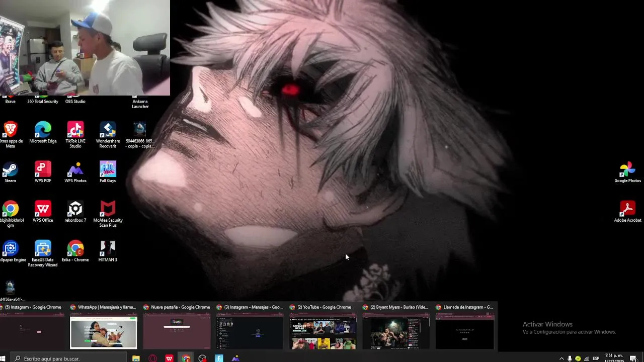
Task: Switch to YouTube - Google Chrome preview
Action: pos(323,326)
